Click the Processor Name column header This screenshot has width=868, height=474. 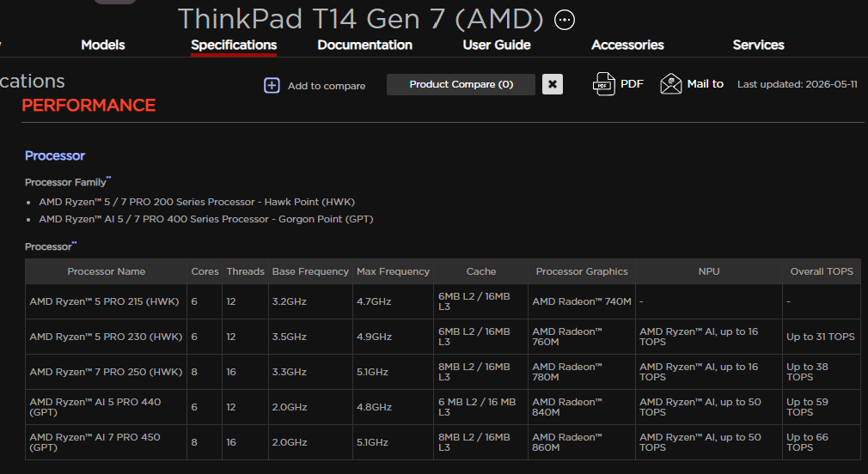coord(107,271)
